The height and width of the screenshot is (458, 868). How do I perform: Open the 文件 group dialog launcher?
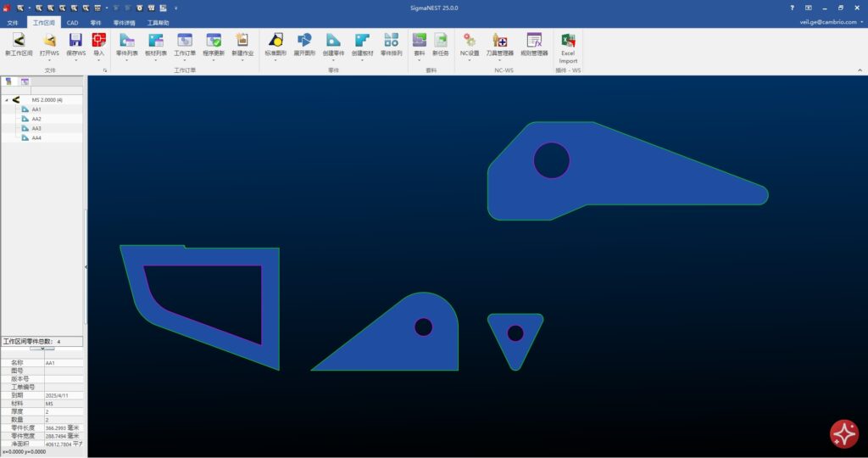tap(105, 70)
